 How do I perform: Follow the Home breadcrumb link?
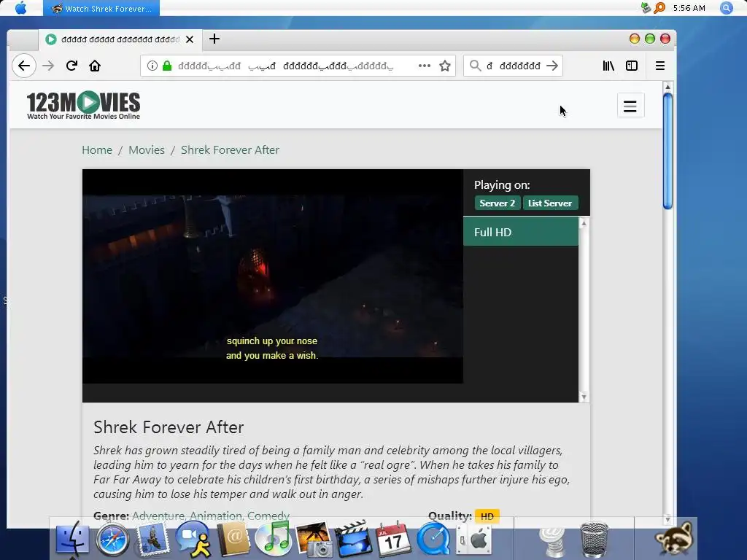[97, 150]
